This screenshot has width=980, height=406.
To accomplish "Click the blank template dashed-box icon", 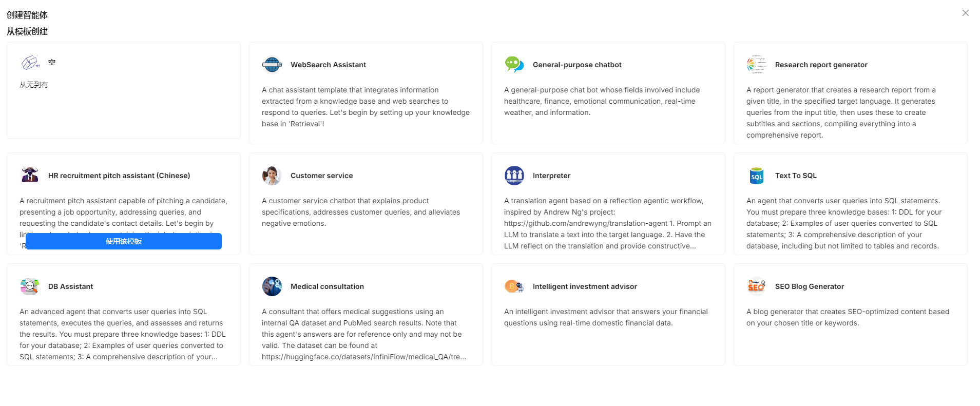I will point(30,63).
